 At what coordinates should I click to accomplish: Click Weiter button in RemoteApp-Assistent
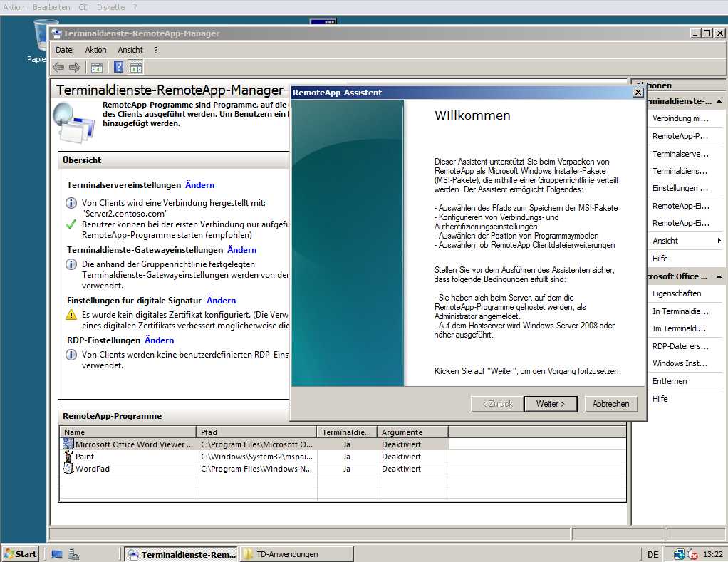550,404
